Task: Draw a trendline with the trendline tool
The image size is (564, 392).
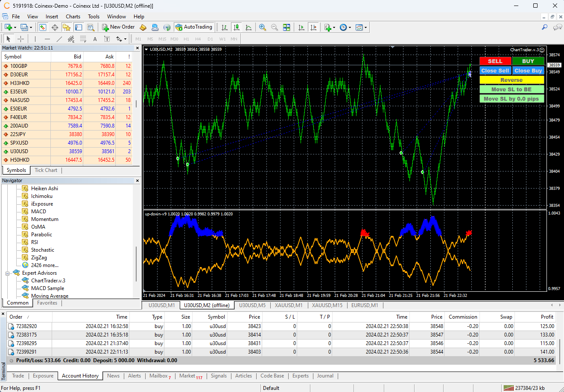Action: coord(59,39)
